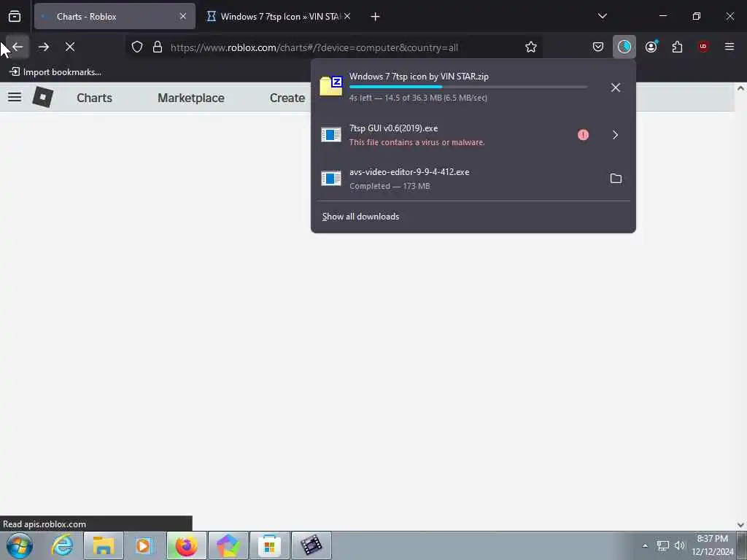Switch to Firefox in taskbar
The height and width of the screenshot is (560, 747).
(x=186, y=545)
